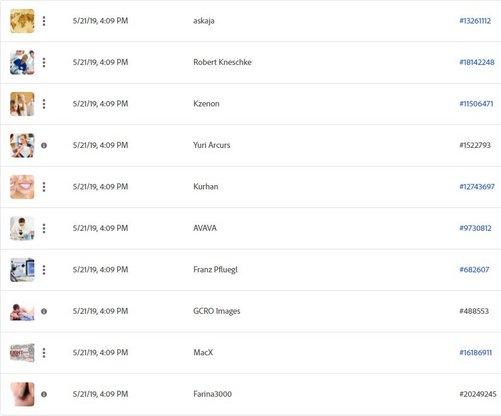The width and height of the screenshot is (501, 416).
Task: Open more options for Kzenon row
Action: point(44,104)
